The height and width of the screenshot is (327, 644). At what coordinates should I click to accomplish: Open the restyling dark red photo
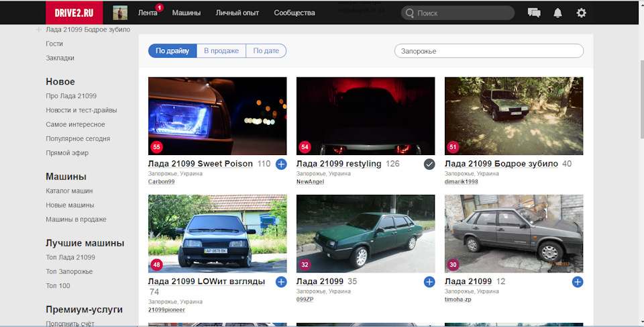coord(366,116)
